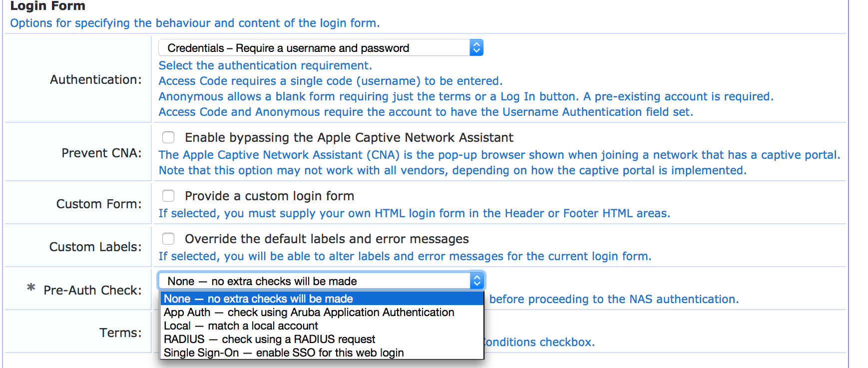
Task: Click the "Custom Form:" field label
Action: coord(98,204)
